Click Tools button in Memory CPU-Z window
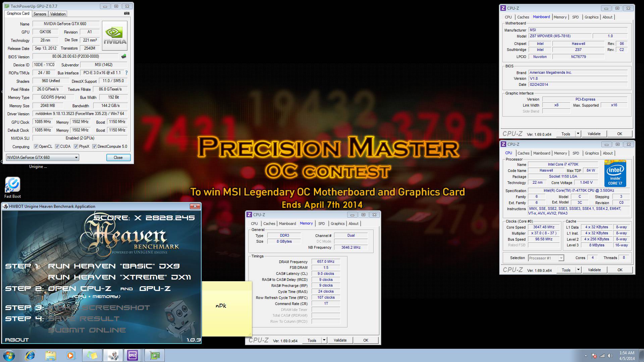 (312, 340)
